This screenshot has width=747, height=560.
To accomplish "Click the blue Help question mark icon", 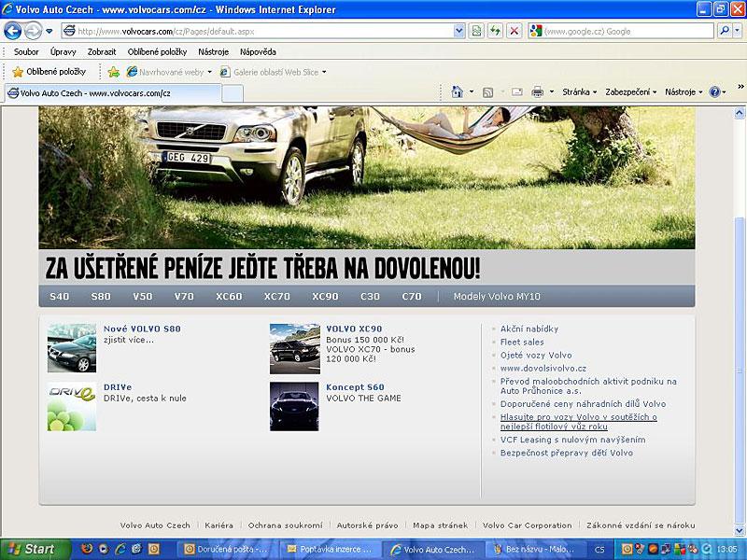I will (714, 91).
